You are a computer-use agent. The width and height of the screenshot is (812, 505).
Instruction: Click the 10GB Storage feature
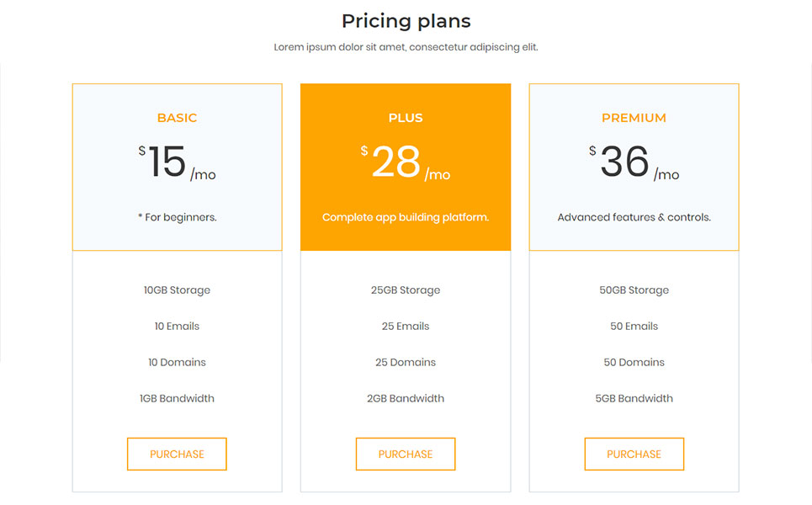point(177,290)
